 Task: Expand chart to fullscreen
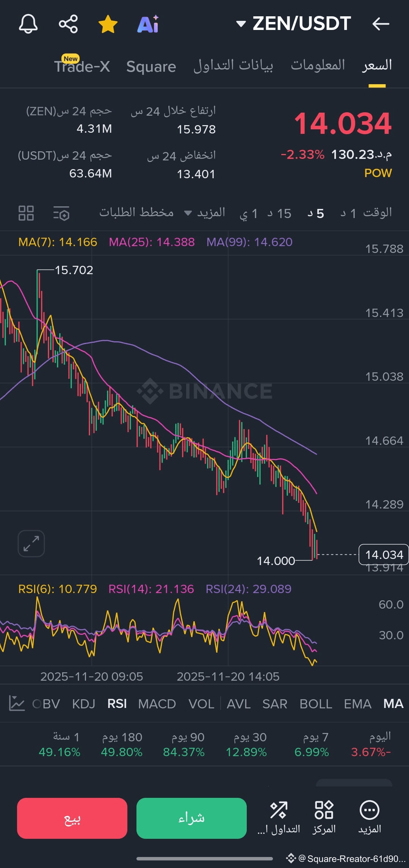coord(31,543)
